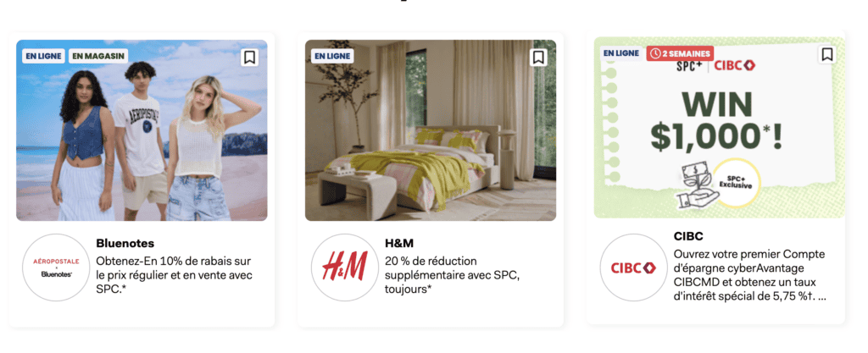This screenshot has width=868, height=353.
Task: Click the Aéropostale Bluenotes round logo
Action: click(56, 268)
